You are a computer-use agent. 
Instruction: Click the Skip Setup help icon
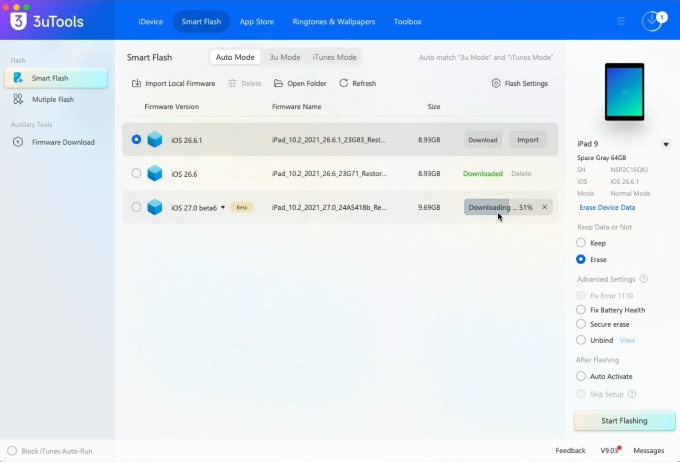(x=632, y=394)
